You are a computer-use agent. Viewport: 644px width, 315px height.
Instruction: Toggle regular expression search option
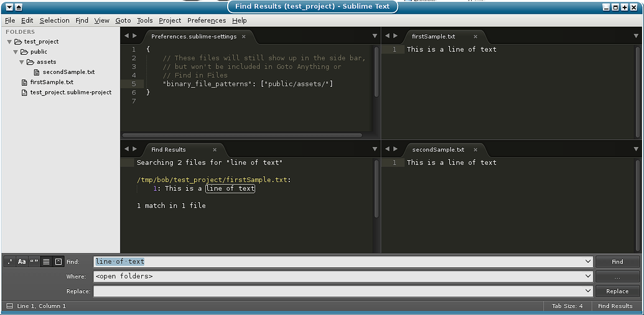click(11, 262)
